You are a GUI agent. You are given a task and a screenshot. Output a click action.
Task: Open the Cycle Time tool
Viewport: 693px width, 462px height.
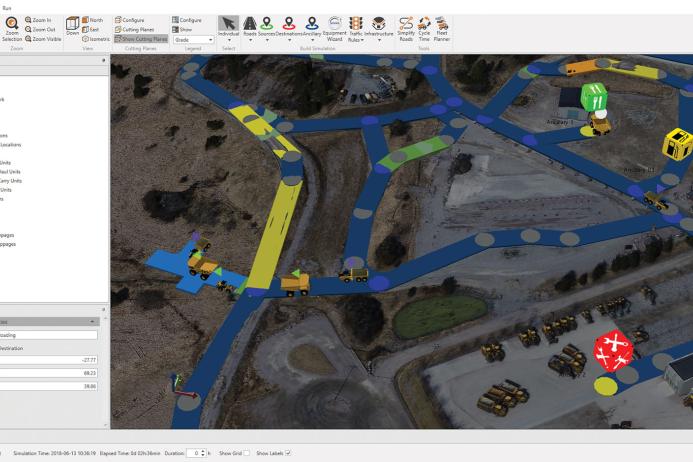coord(424,27)
